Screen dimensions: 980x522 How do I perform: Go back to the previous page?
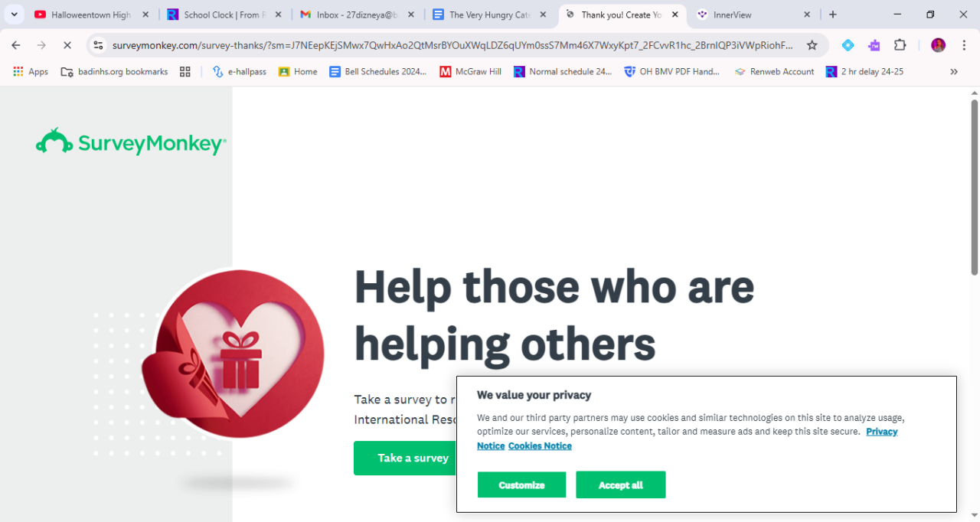16,45
